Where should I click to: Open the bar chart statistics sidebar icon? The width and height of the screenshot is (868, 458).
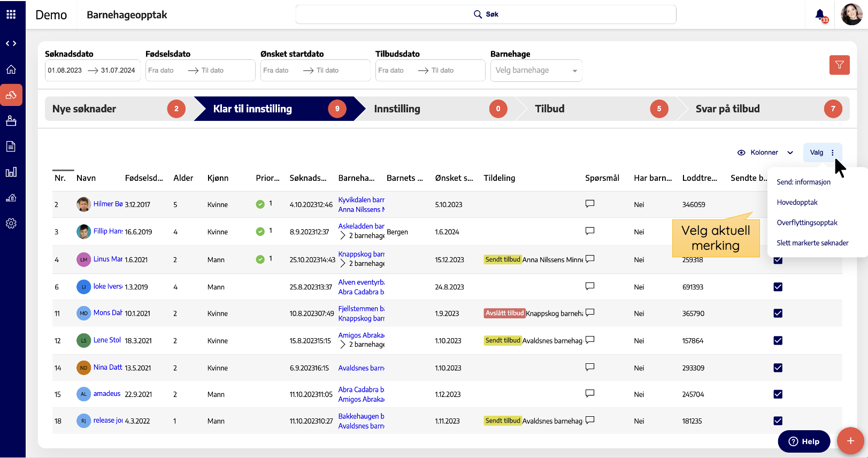pyautogui.click(x=11, y=172)
